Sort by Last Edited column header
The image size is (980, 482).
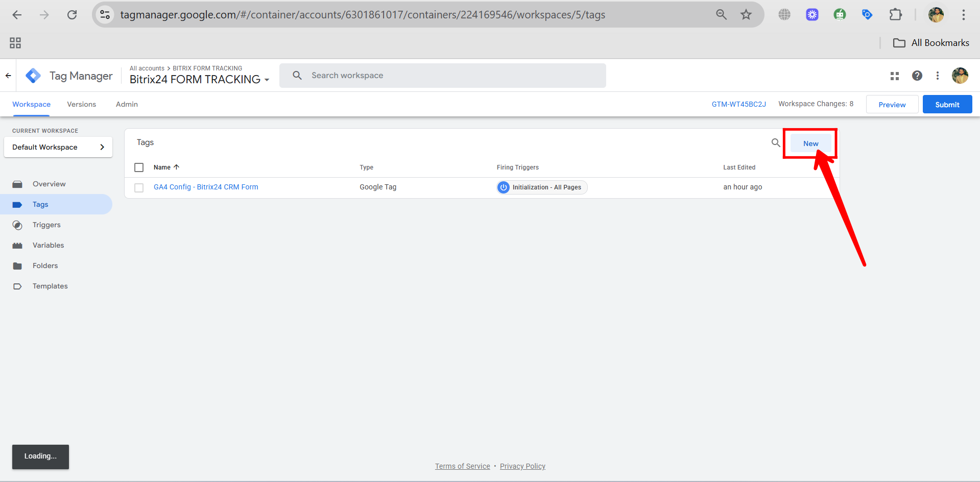point(739,167)
